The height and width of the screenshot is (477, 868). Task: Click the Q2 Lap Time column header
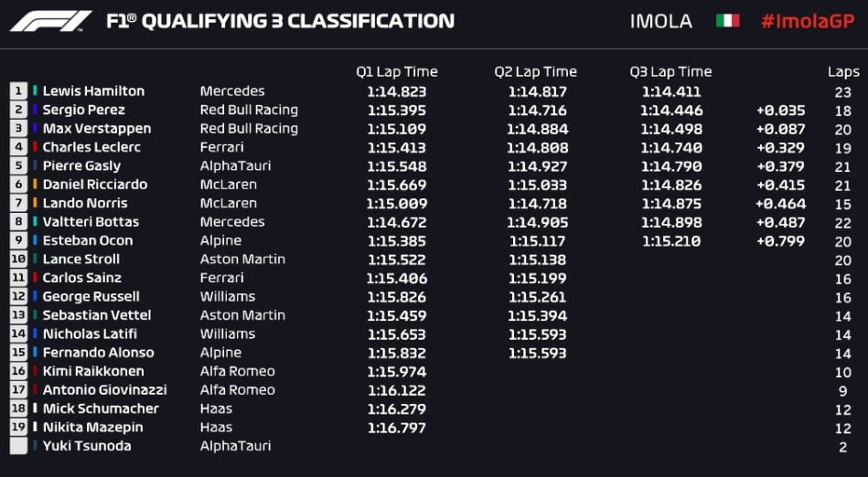point(535,72)
